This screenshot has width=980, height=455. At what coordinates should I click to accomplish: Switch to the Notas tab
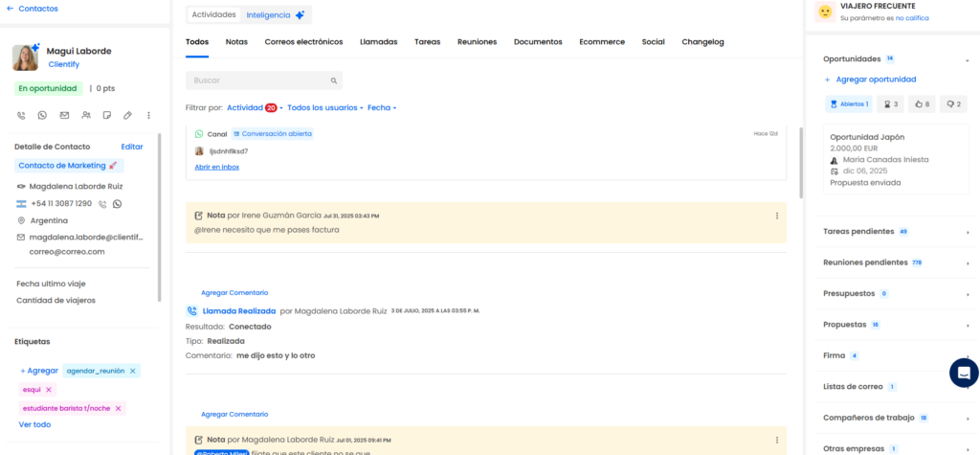click(x=236, y=42)
